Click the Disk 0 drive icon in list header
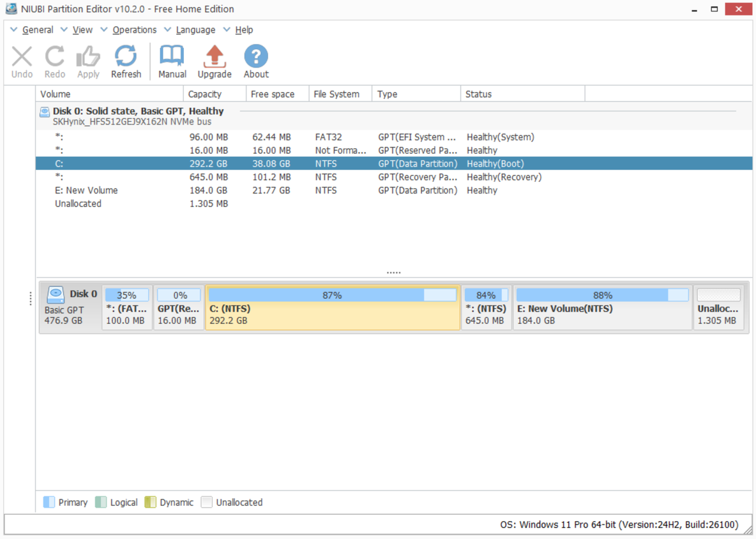This screenshot has width=756, height=539. point(45,112)
